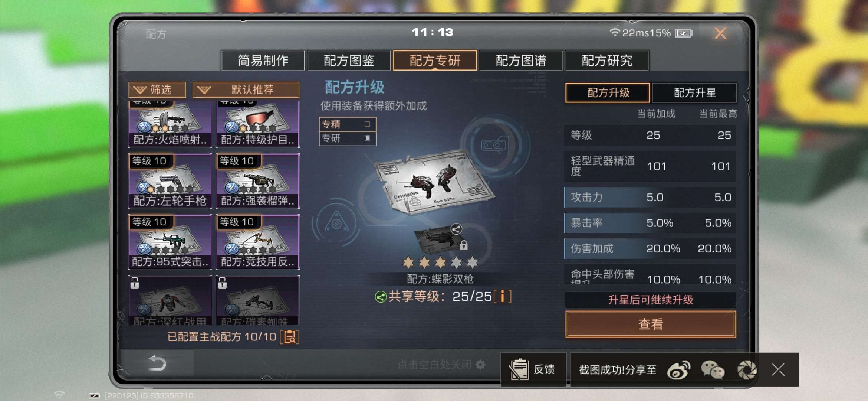Share via the camera shutter icon

747,370
